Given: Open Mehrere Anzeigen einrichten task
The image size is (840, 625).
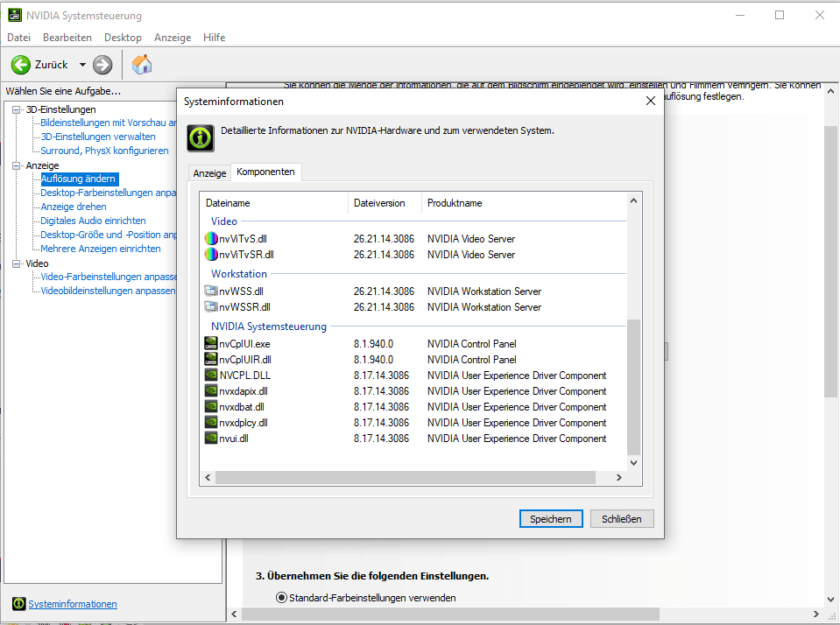Looking at the screenshot, I should (x=101, y=249).
